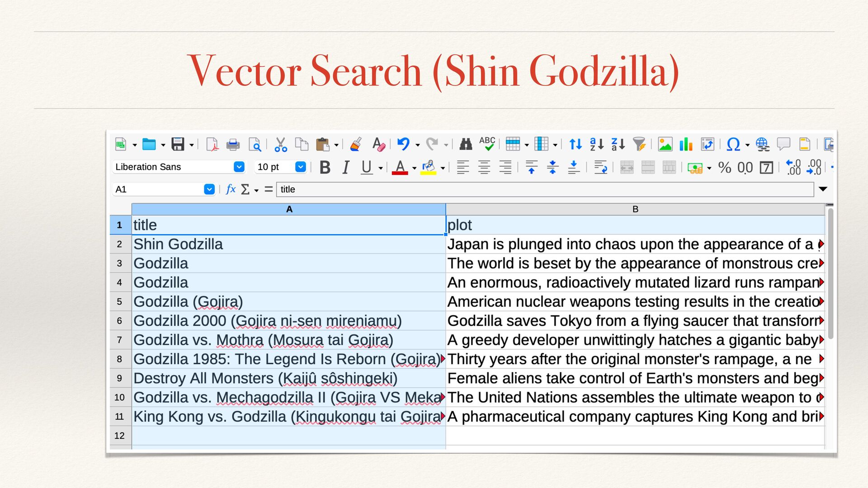Click the Sort Ascending icon

pyautogui.click(x=597, y=144)
